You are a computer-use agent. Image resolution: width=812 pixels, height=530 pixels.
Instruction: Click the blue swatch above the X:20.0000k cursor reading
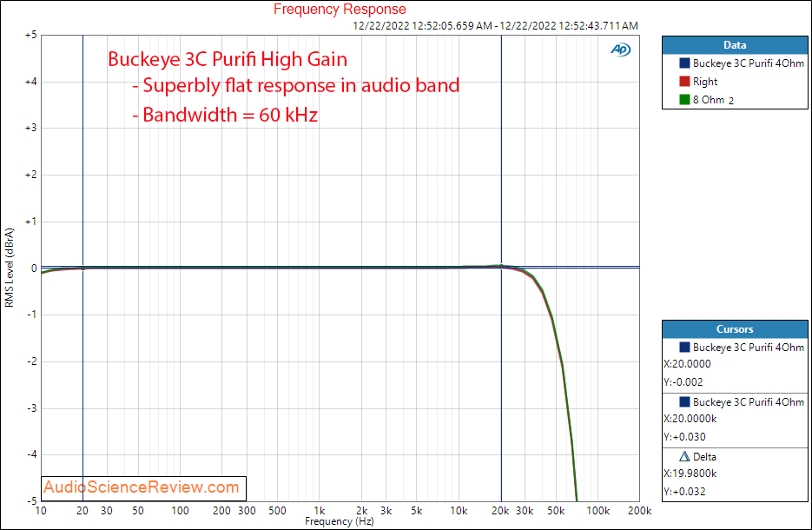[684, 402]
